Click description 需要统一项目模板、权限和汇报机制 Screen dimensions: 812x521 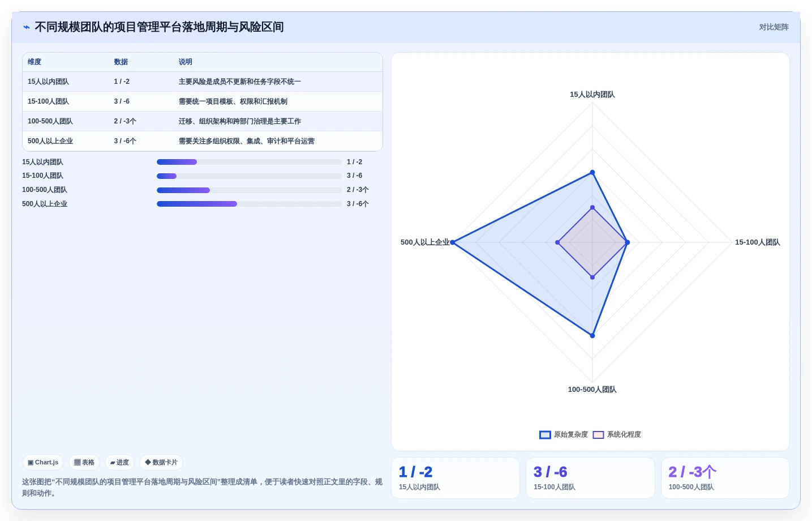[x=233, y=102]
